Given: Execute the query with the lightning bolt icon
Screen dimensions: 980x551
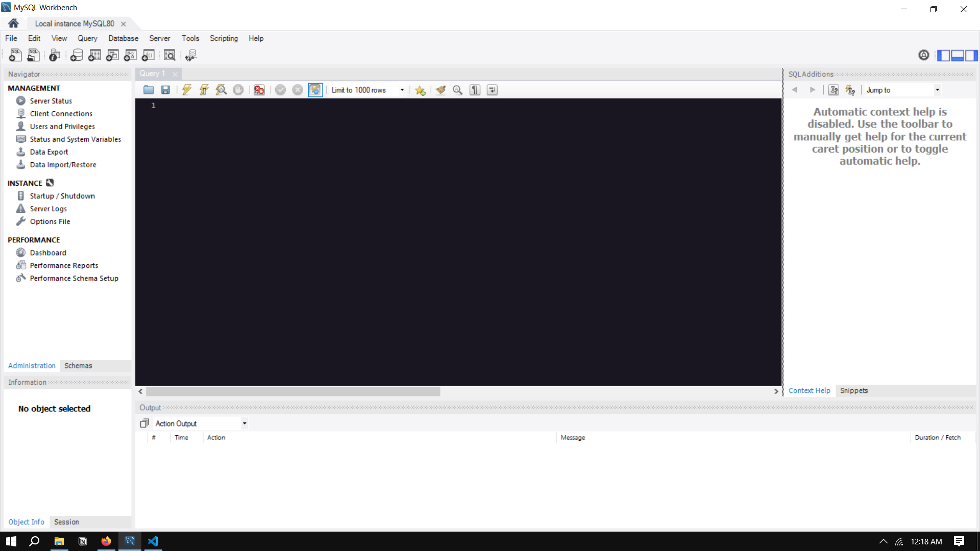Looking at the screenshot, I should 186,90.
